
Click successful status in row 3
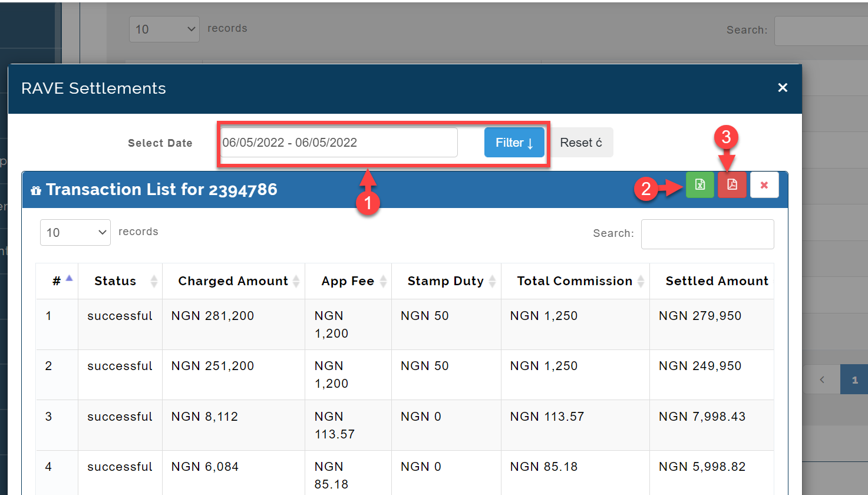[120, 417]
